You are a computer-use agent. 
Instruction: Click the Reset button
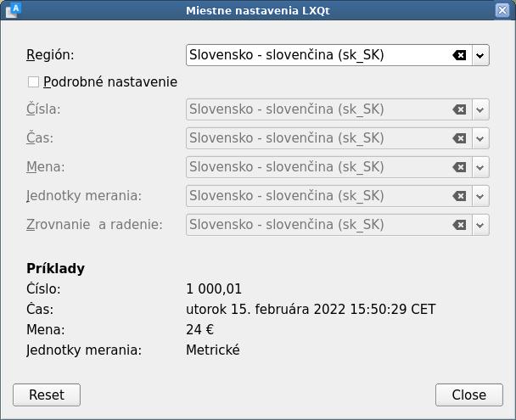click(47, 395)
